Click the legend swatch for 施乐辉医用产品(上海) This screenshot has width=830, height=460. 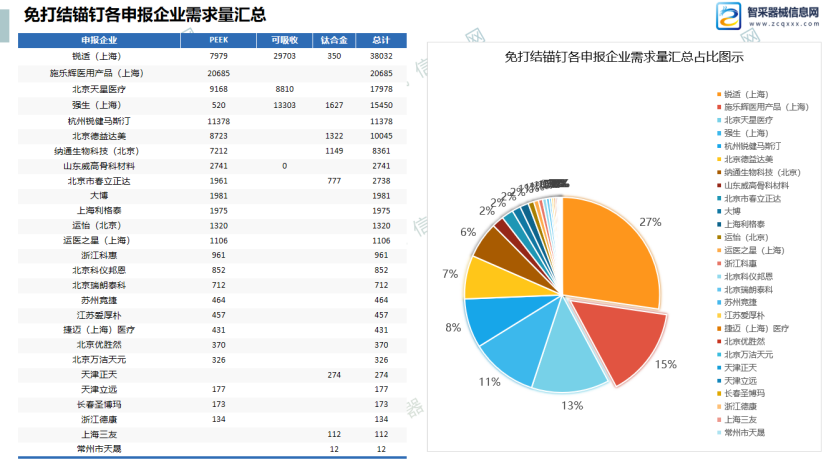pos(719,107)
